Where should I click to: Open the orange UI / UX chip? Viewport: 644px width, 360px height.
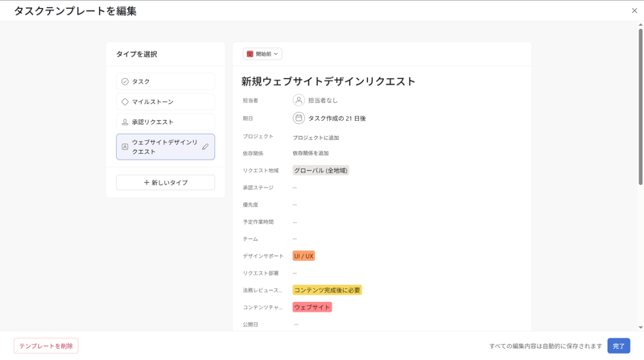(303, 256)
